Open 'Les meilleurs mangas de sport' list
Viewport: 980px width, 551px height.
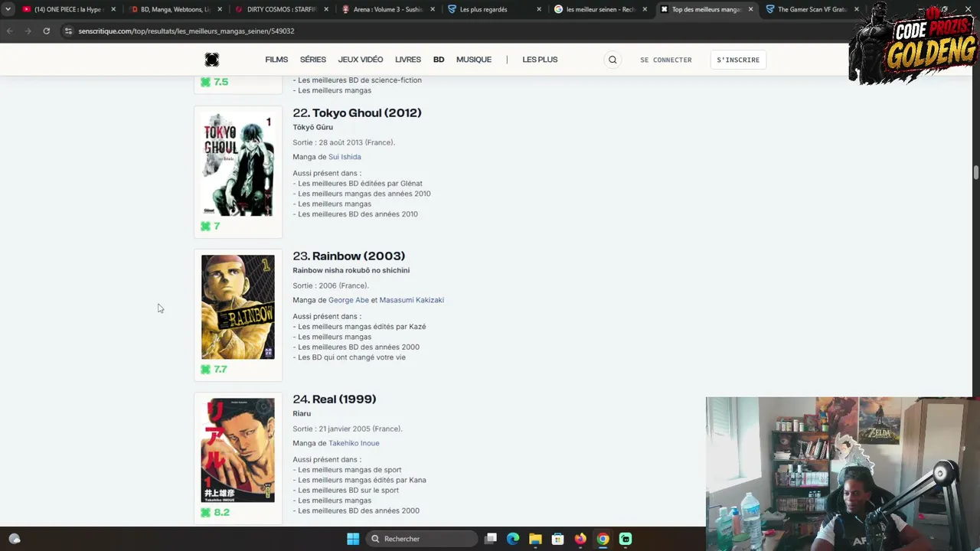pos(350,470)
